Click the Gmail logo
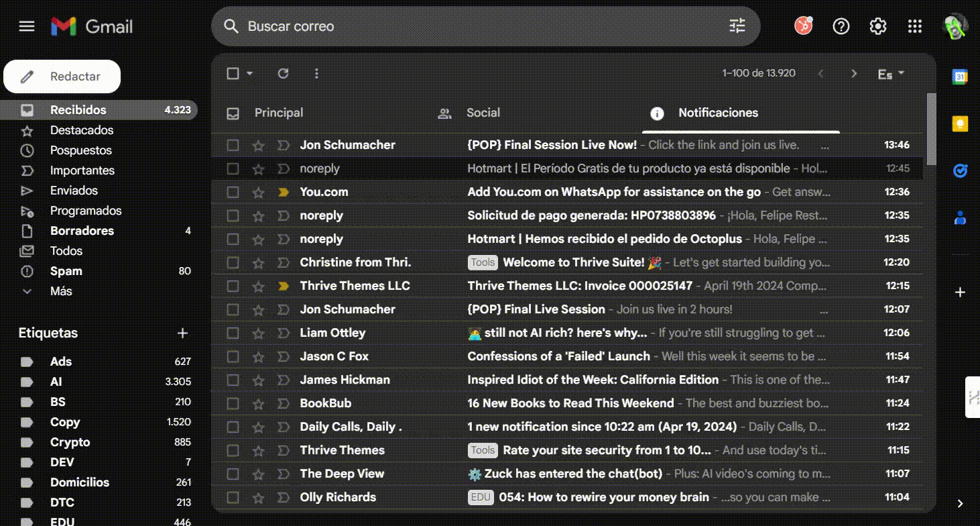The height and width of the screenshot is (526, 980). (92, 26)
